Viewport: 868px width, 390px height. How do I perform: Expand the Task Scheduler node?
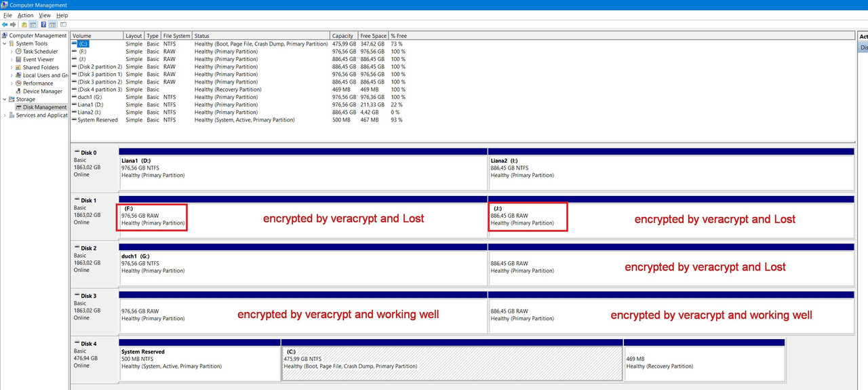click(x=12, y=52)
